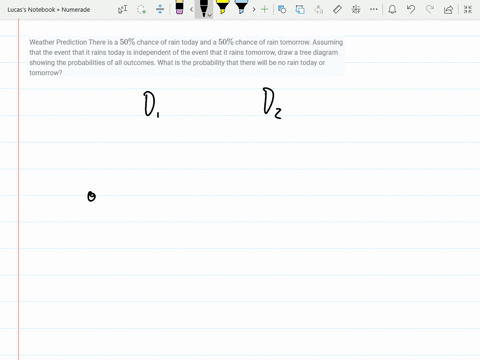This screenshot has width=480, height=360.
Task: Select the text selection cursor tool
Action: [x=122, y=9]
